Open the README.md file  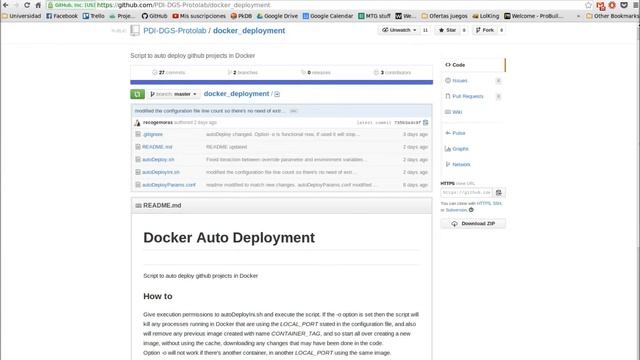click(x=157, y=147)
